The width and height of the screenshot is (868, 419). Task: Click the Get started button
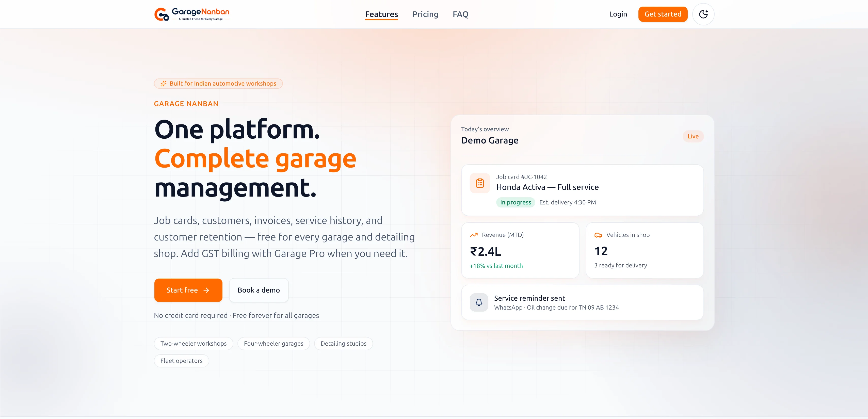point(663,14)
